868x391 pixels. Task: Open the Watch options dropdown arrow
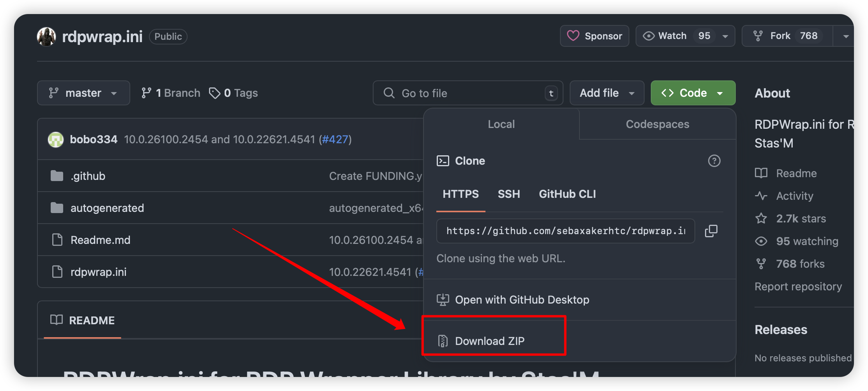point(725,36)
